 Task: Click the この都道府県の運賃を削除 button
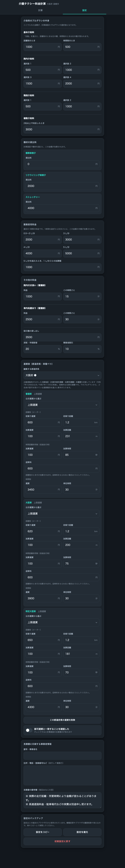tap(62, 720)
